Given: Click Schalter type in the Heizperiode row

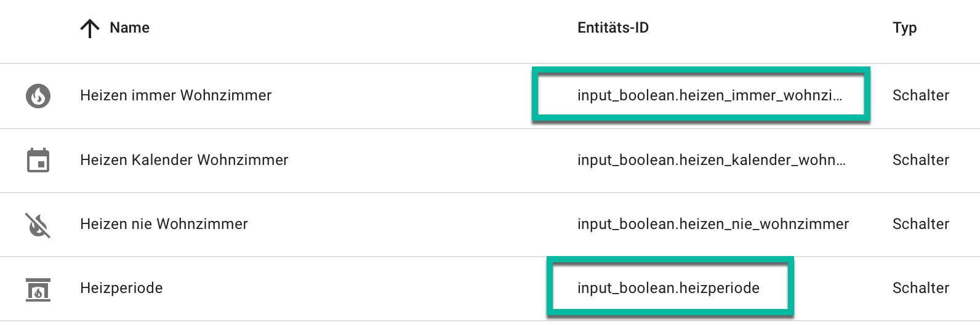Looking at the screenshot, I should tap(920, 288).
